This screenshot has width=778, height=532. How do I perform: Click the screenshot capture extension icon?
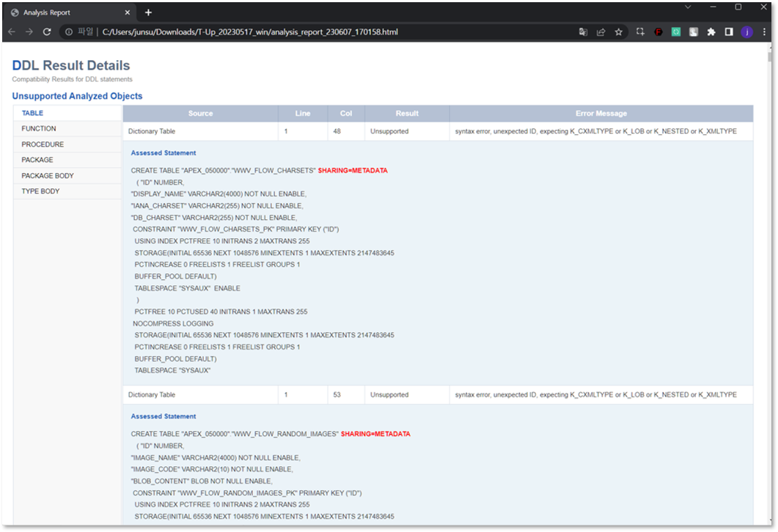tap(640, 32)
